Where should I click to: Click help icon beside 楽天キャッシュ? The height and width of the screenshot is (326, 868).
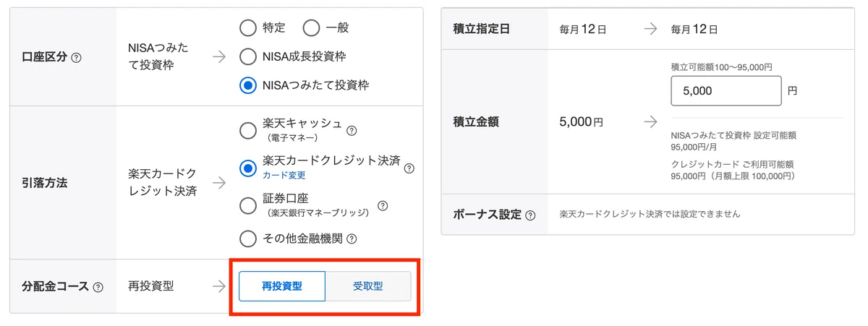tap(352, 131)
